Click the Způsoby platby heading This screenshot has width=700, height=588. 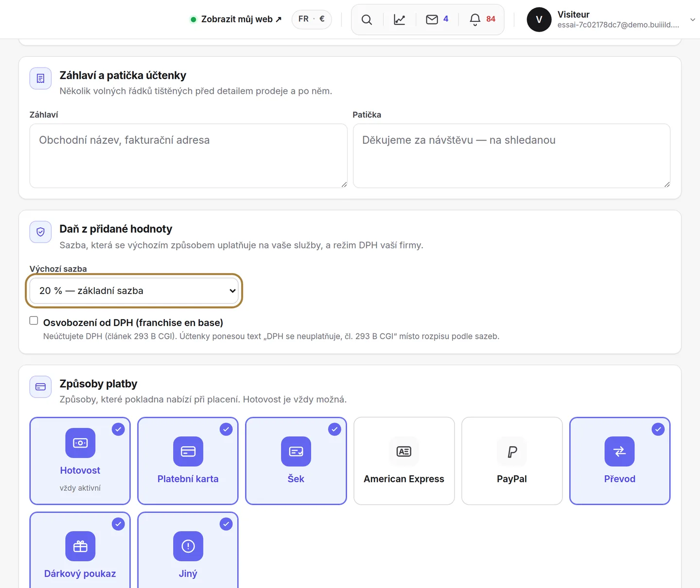[98, 384]
